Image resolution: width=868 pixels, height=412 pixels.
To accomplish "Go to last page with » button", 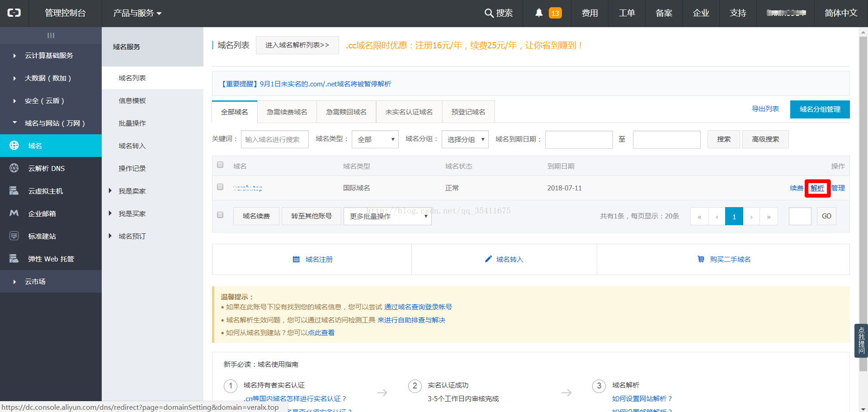I will pyautogui.click(x=769, y=216).
